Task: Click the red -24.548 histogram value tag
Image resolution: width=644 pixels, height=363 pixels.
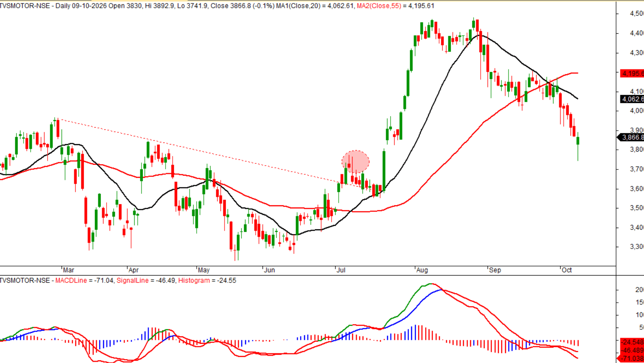Action: [632, 342]
